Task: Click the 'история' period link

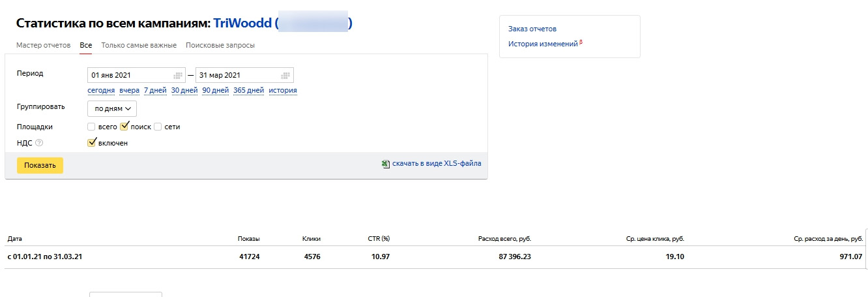Action: pyautogui.click(x=283, y=91)
